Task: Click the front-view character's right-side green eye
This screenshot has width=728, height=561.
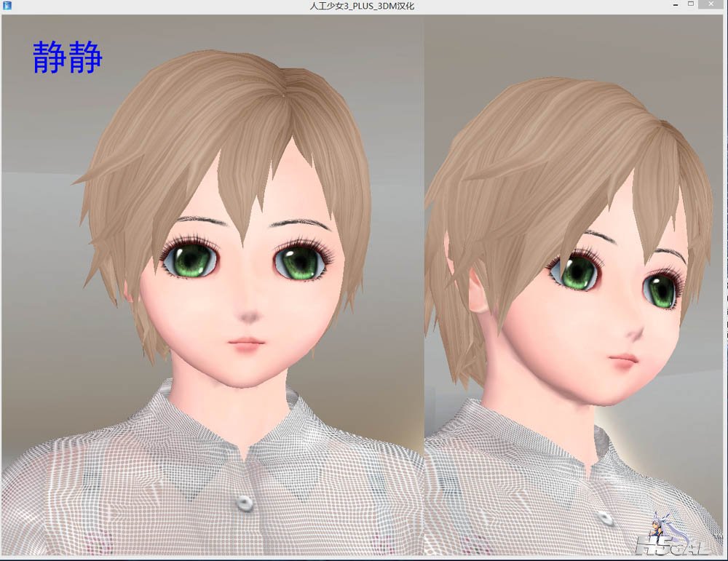Action: (300, 263)
